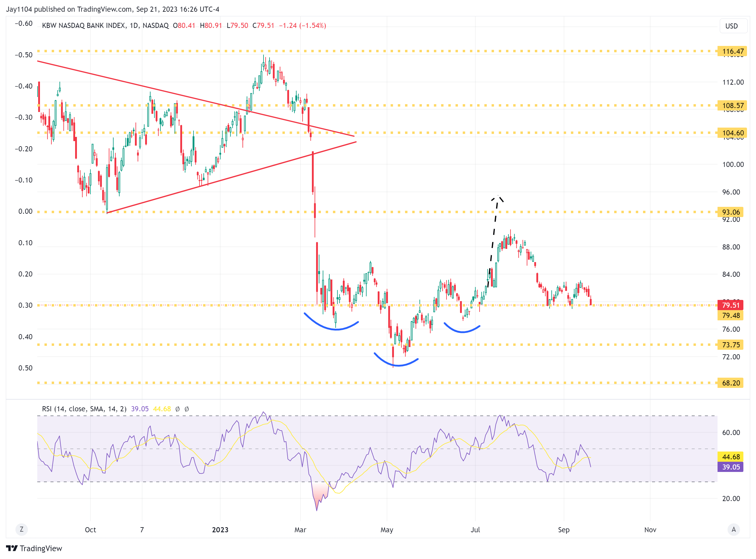Image resolution: width=756 pixels, height=559 pixels.
Task: Click the 20.00 label on the RSI axis
Action: click(731, 498)
